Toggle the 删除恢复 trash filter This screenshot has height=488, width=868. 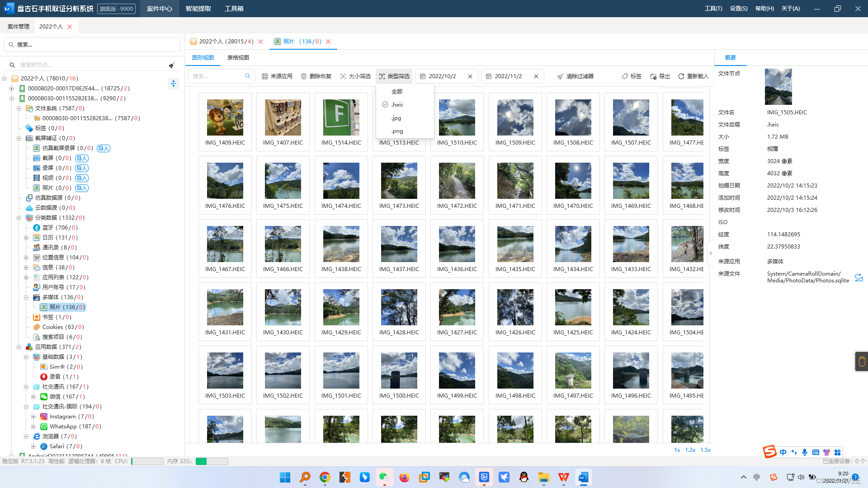pos(304,76)
